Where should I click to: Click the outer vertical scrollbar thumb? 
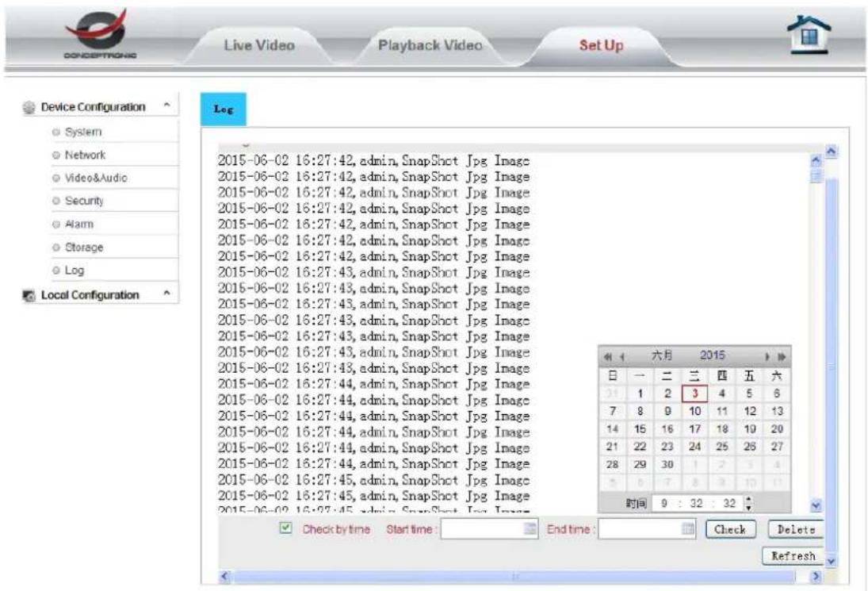click(x=831, y=366)
